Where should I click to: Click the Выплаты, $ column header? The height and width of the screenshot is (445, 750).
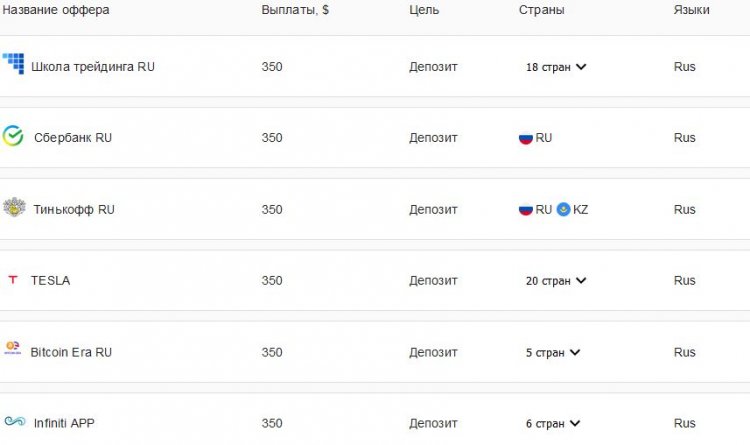click(295, 10)
